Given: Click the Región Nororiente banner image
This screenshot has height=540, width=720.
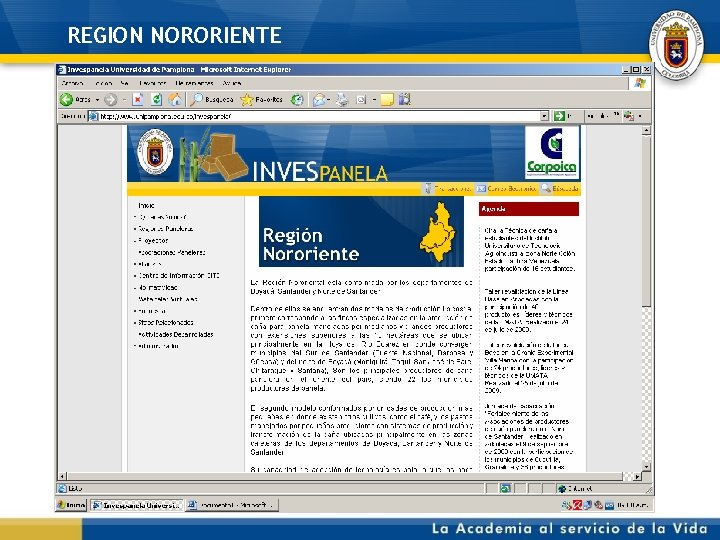Looking at the screenshot, I should click(361, 231).
